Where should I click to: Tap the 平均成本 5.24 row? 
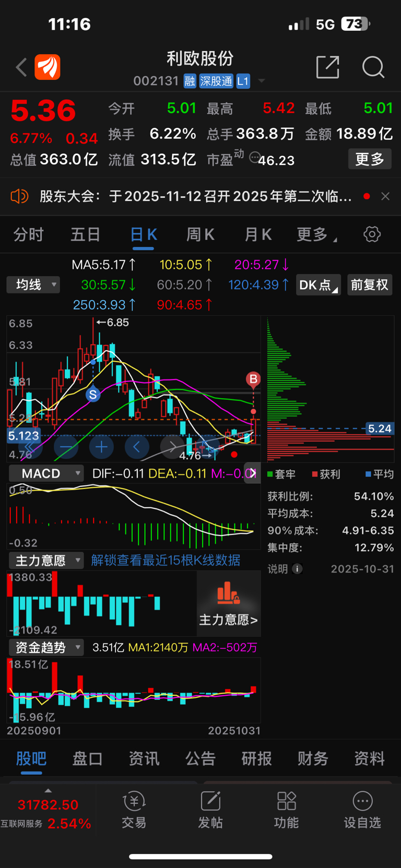(x=331, y=514)
